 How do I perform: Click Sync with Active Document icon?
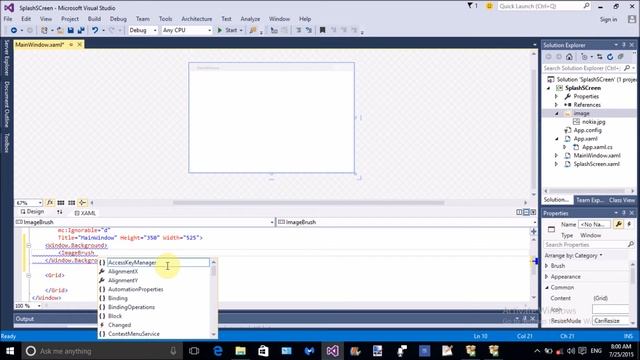click(599, 57)
